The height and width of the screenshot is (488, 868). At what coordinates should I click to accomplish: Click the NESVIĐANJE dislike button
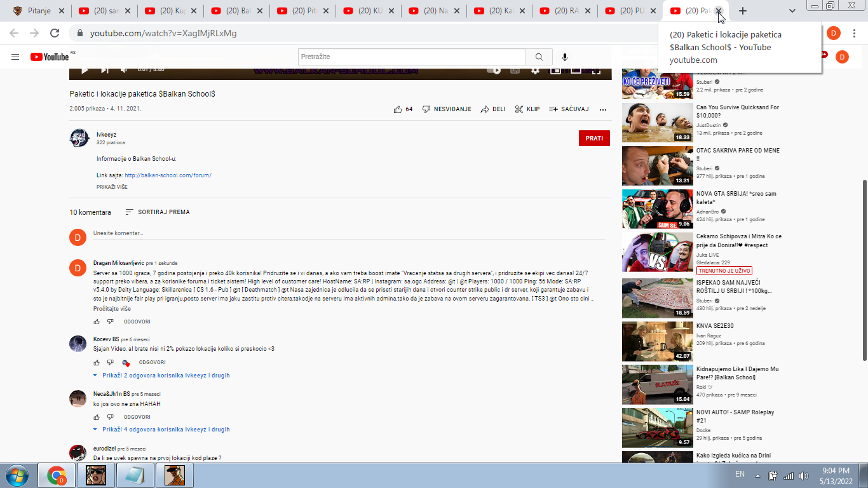[x=447, y=109]
